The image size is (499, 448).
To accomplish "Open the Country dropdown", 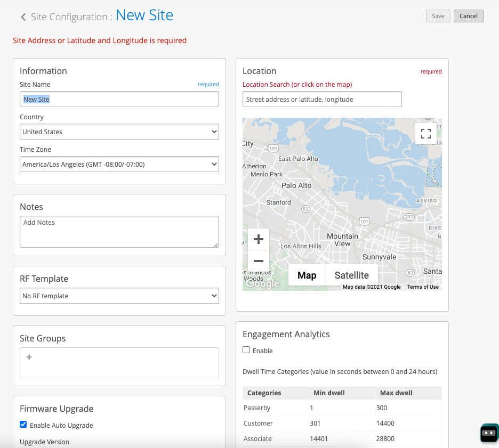I will [x=119, y=132].
